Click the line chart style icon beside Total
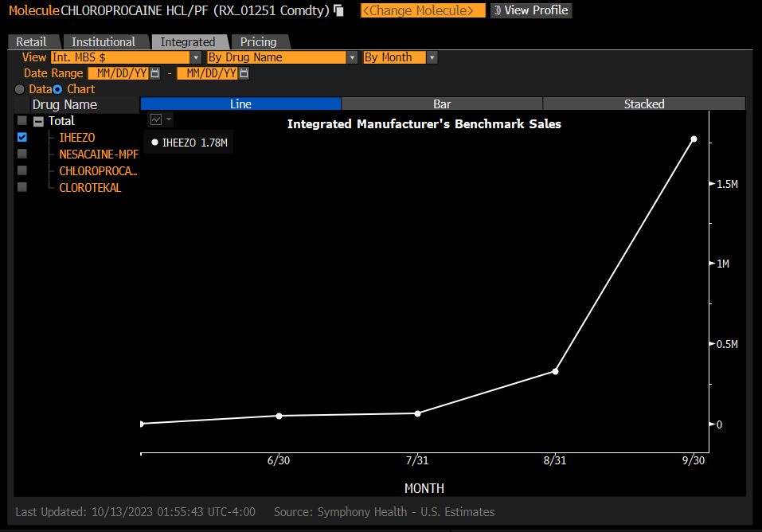 pyautogui.click(x=155, y=119)
